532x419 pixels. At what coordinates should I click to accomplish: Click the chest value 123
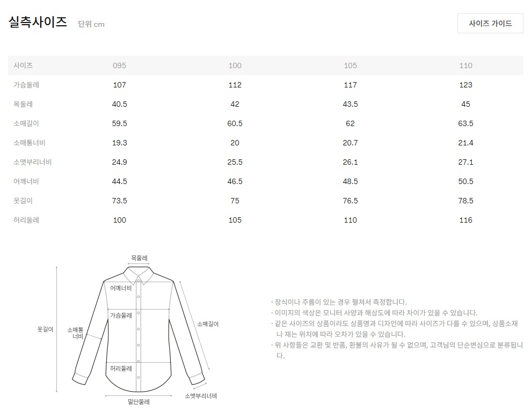pyautogui.click(x=465, y=85)
